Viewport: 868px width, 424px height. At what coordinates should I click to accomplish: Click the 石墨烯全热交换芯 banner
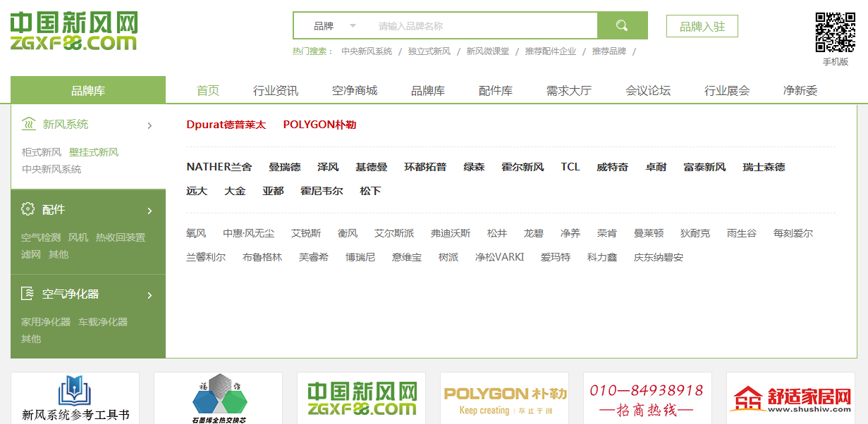pyautogui.click(x=219, y=398)
